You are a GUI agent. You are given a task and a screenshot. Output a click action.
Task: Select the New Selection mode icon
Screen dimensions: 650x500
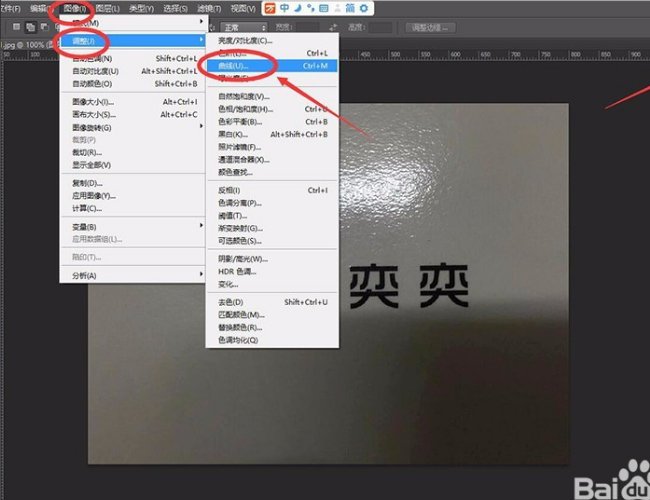(16, 27)
